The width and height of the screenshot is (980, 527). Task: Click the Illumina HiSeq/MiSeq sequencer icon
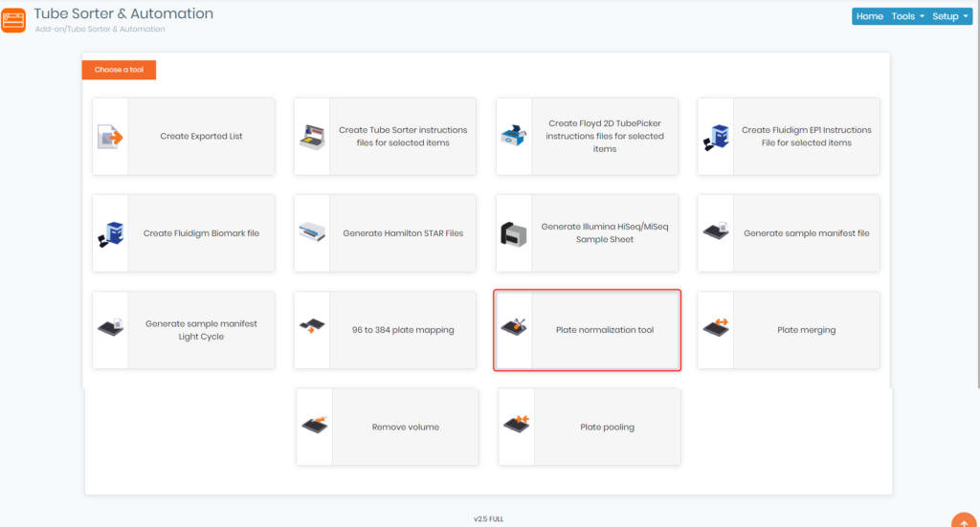coord(514,234)
